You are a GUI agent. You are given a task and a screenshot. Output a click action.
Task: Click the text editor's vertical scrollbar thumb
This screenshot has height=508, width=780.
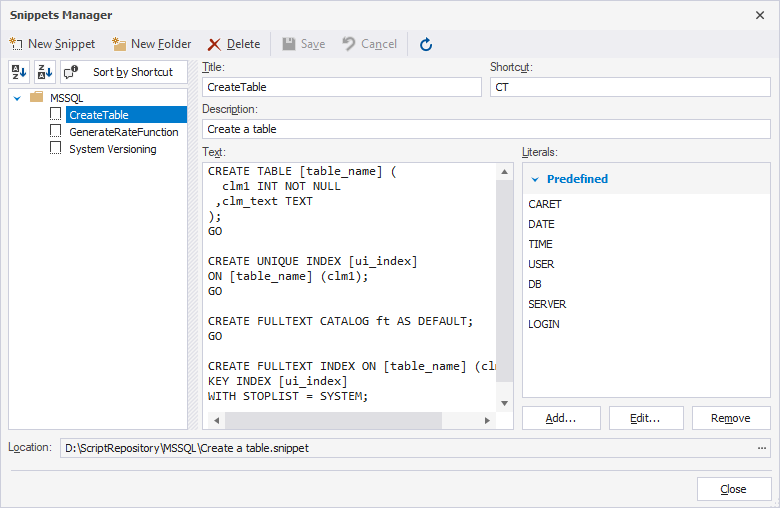[x=504, y=281]
